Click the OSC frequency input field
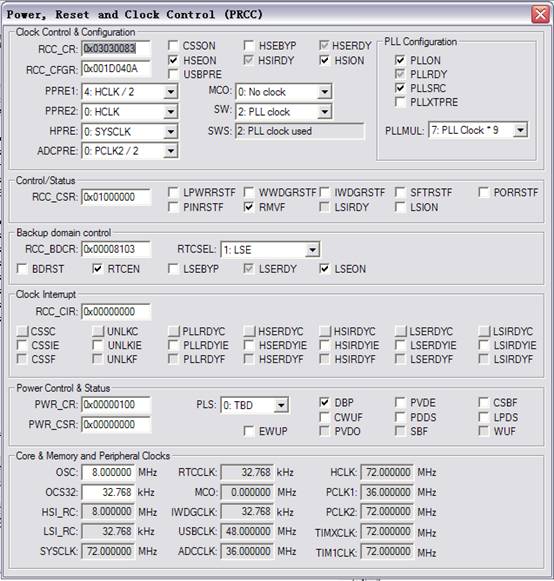This screenshot has width=554, height=581. pyautogui.click(x=108, y=472)
